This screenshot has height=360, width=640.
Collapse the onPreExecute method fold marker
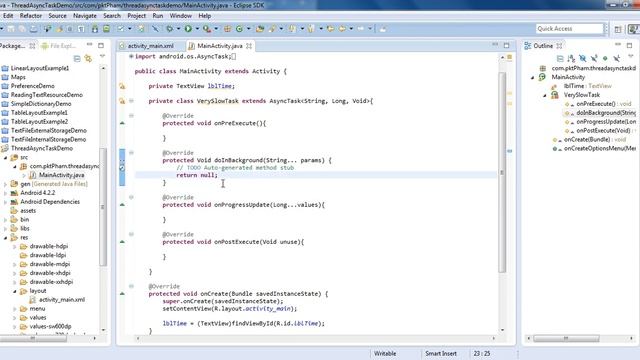coord(131,116)
